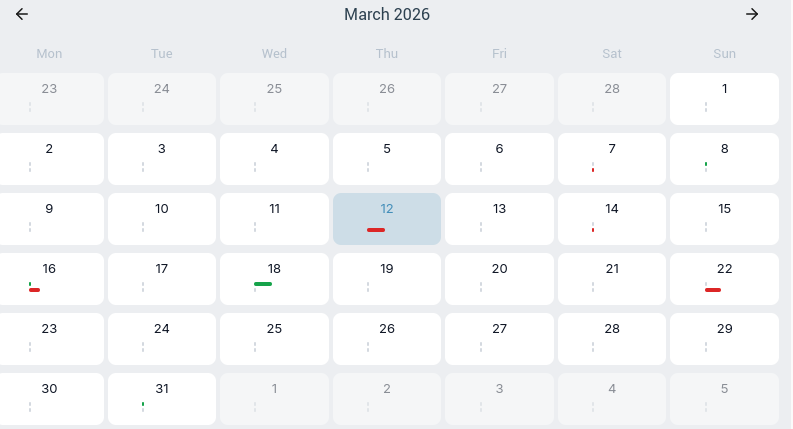793x429 pixels.
Task: Select greyed-out April 3 cell
Action: (x=499, y=399)
